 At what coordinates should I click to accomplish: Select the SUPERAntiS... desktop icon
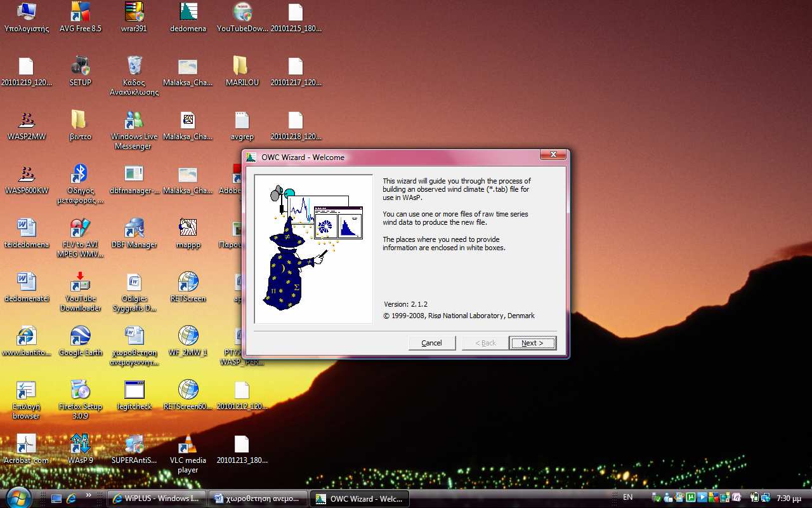point(134,450)
